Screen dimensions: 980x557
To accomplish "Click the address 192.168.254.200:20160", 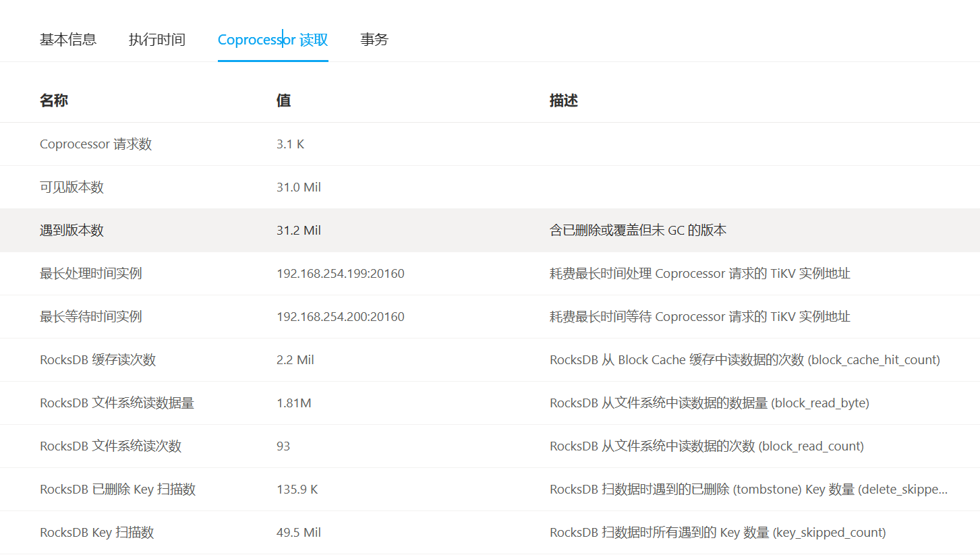I will [341, 317].
